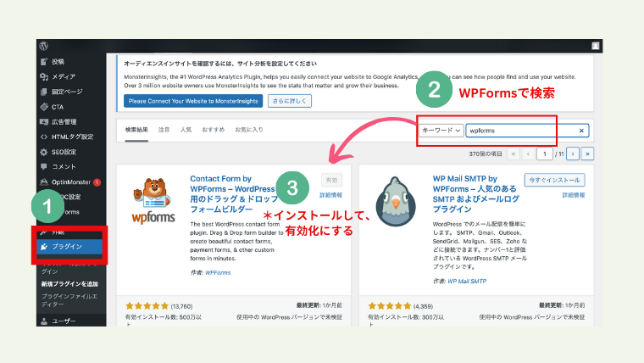Open the CTA sidebar menu
644x363 pixels.
[58, 107]
